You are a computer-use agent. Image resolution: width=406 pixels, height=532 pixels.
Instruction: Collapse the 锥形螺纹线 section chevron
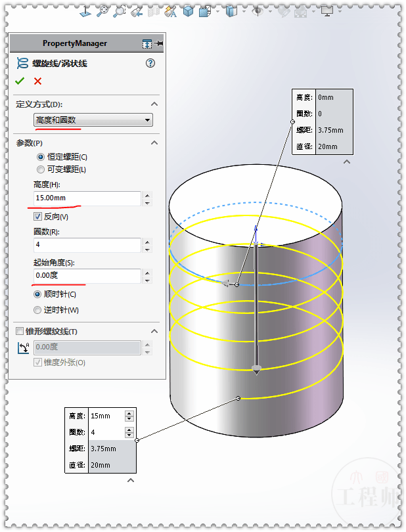pos(154,331)
